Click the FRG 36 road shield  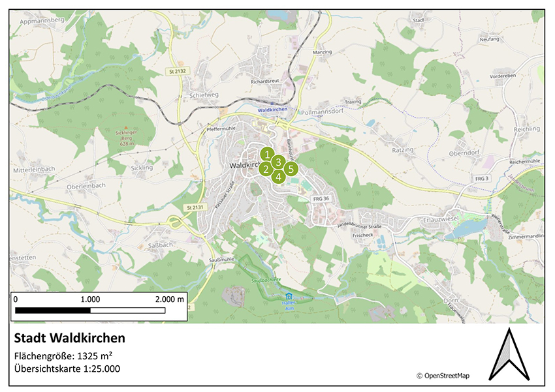coord(321,199)
